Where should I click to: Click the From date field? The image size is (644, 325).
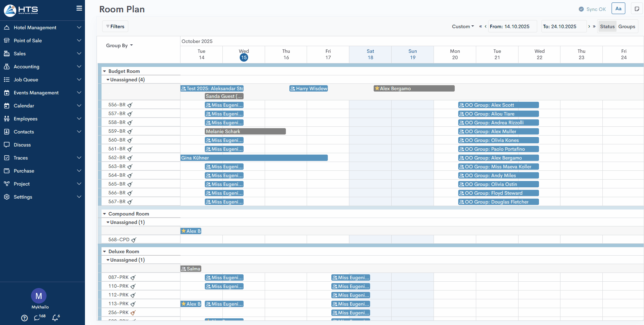pos(512,26)
